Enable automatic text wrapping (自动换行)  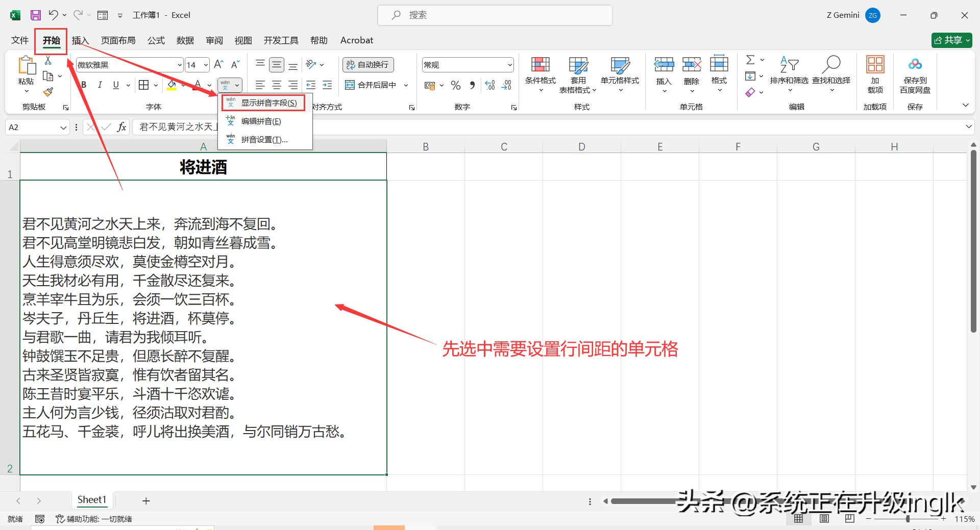[x=367, y=65]
